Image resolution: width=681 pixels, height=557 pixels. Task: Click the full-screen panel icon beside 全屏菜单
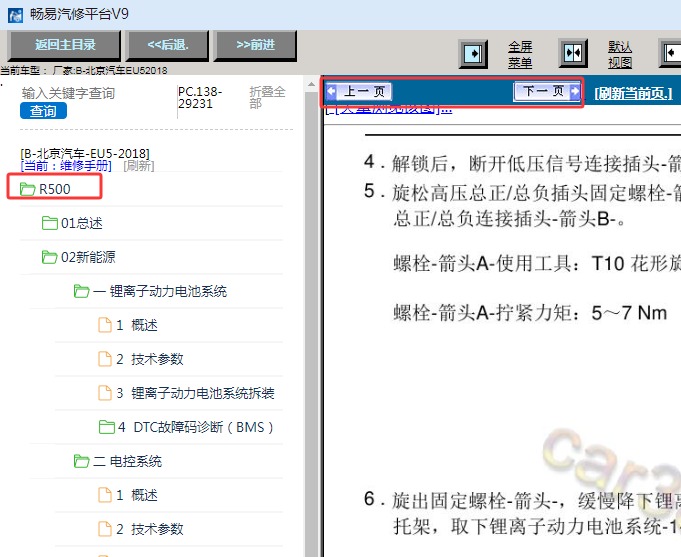tap(473, 54)
